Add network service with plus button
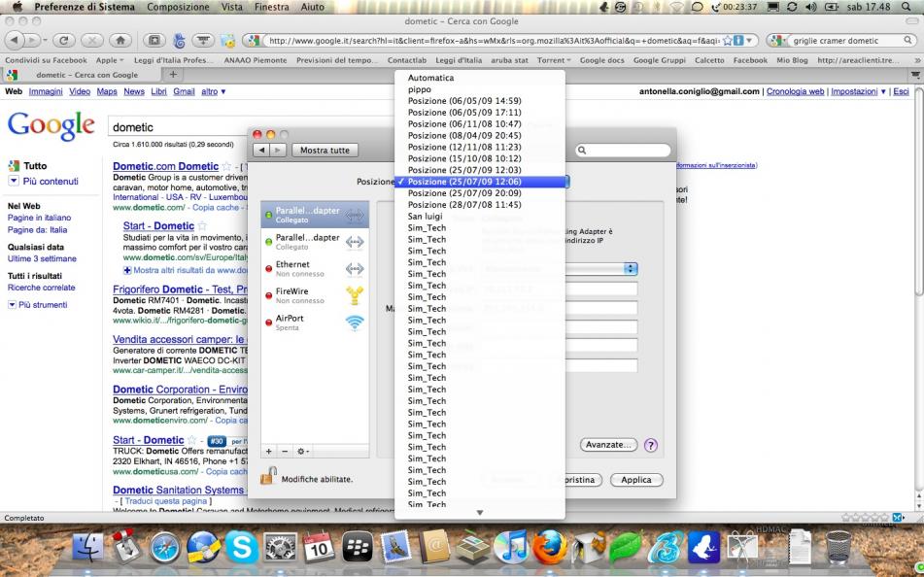 [269, 452]
